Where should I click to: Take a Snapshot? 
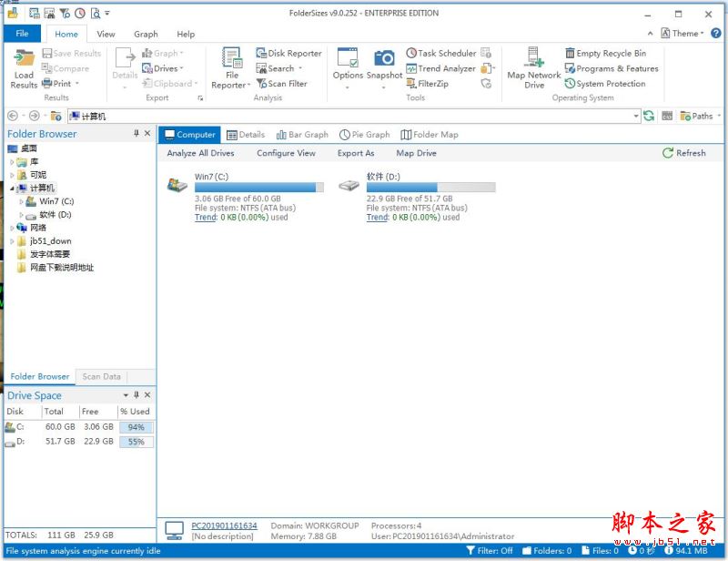point(384,68)
